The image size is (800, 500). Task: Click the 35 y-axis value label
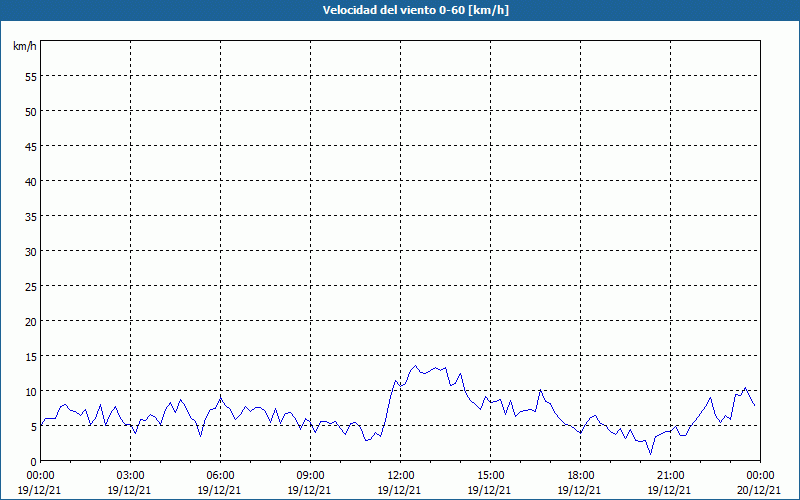[30, 216]
